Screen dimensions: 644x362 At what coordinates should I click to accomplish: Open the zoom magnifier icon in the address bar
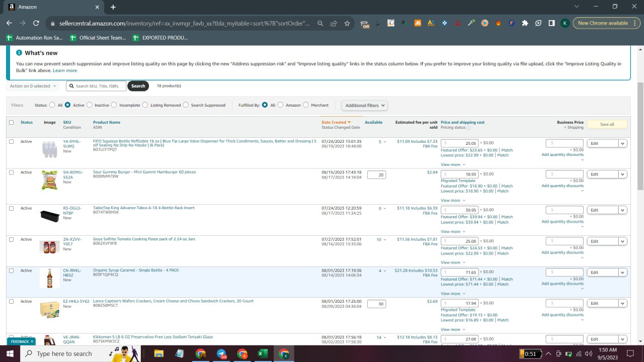point(320,23)
